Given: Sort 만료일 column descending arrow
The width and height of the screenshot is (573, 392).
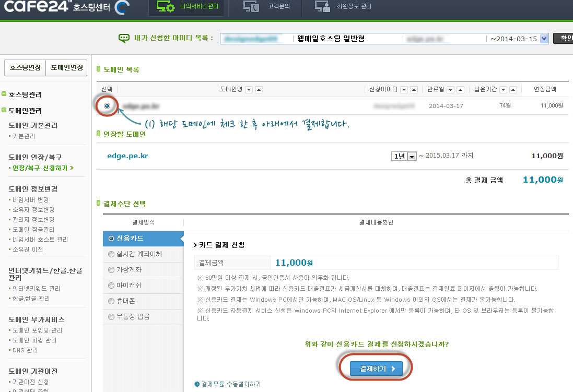Looking at the screenshot, I should coord(450,90).
